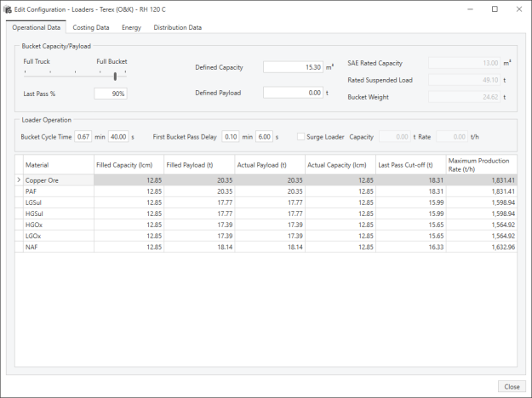Sort by the Material column header
Screen dimensions: 532x398
57,165
